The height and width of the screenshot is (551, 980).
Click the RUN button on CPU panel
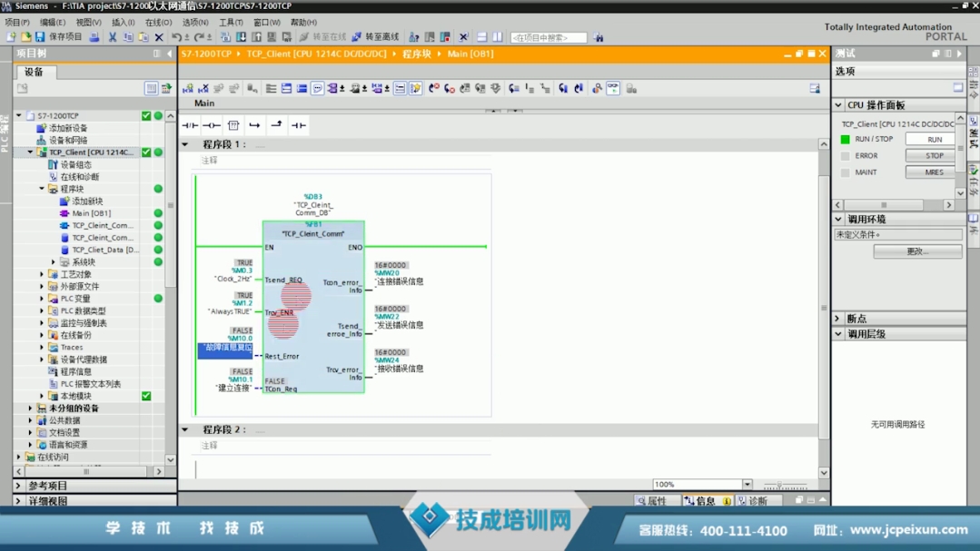pos(930,139)
